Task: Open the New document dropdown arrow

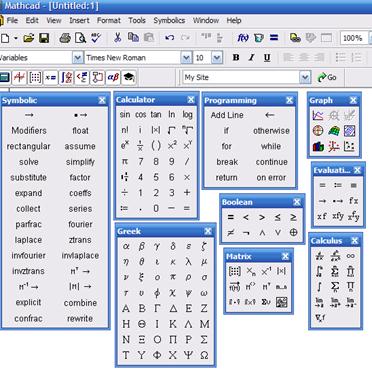Action: pyautogui.click(x=16, y=38)
